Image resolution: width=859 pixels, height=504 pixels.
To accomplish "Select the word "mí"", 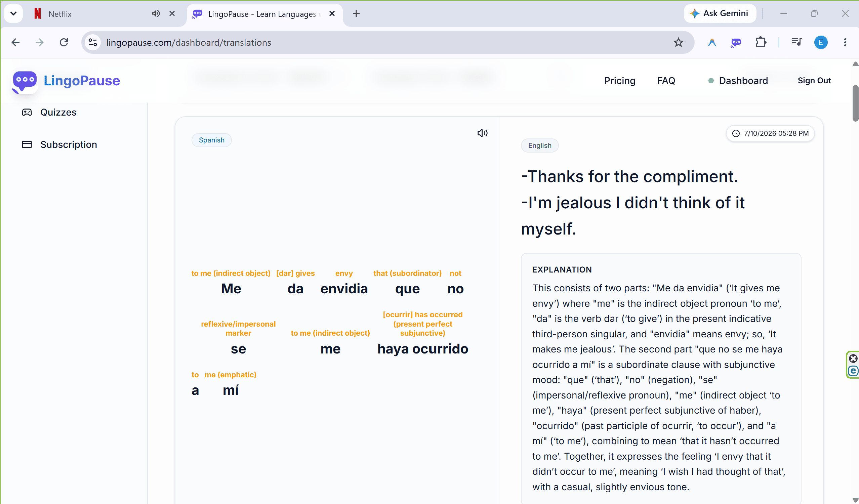I will coord(231,390).
